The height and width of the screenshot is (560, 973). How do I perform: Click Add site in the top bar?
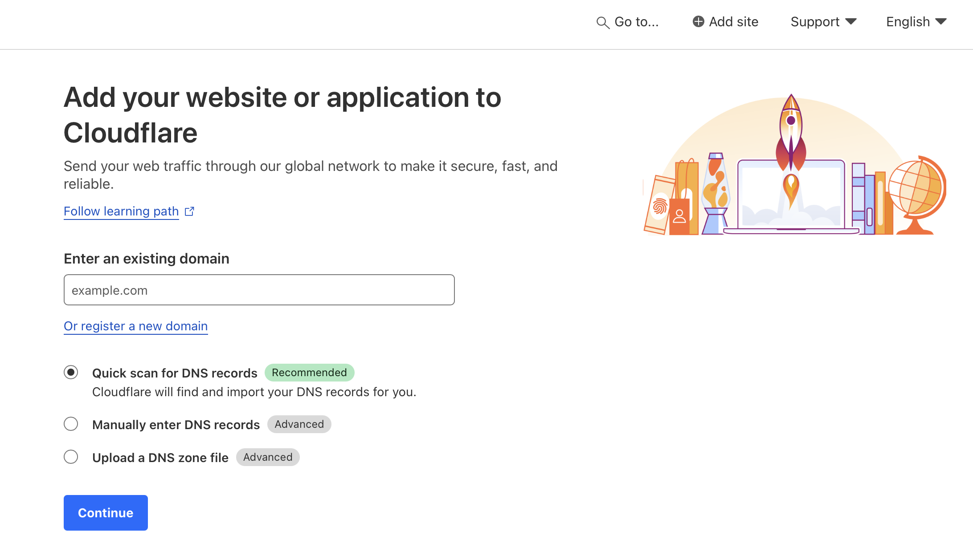pyautogui.click(x=733, y=21)
